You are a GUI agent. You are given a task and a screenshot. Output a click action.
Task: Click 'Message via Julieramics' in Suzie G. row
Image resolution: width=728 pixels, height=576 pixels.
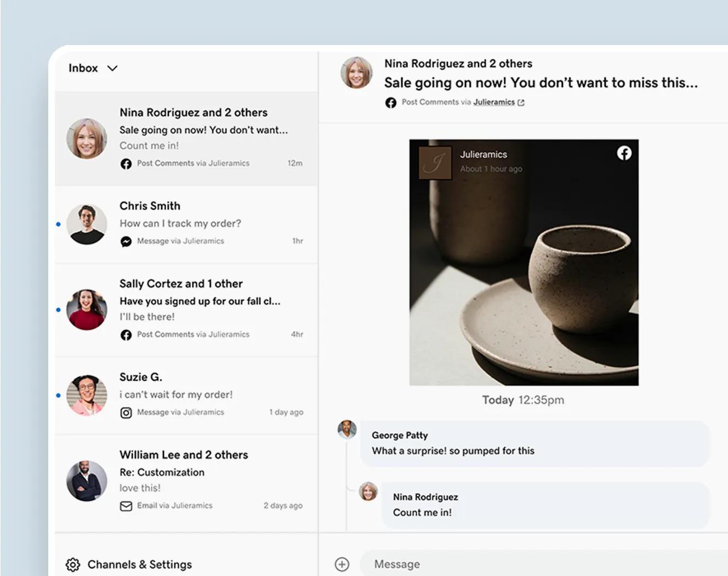(x=180, y=412)
